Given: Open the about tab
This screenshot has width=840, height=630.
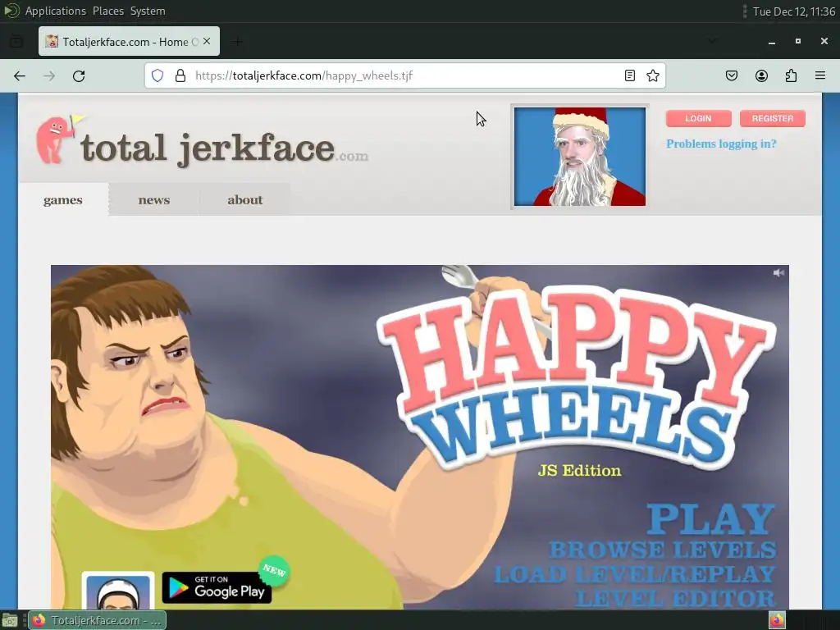Looking at the screenshot, I should coord(244,200).
